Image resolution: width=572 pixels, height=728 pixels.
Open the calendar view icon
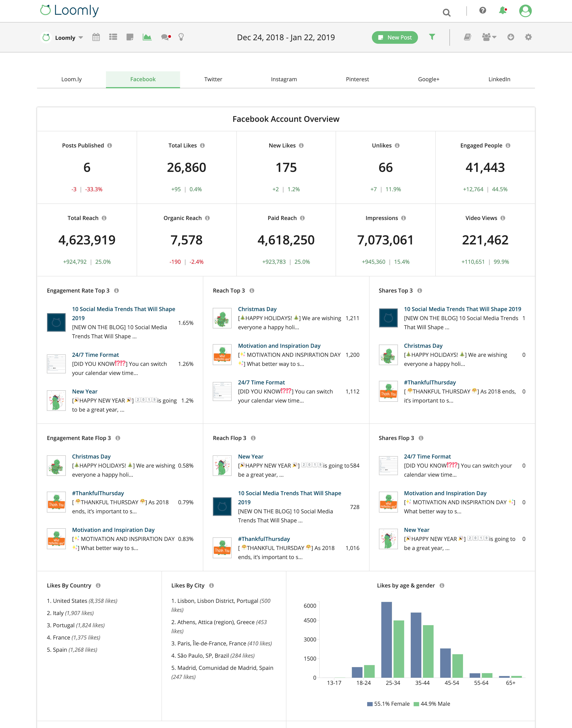click(96, 37)
